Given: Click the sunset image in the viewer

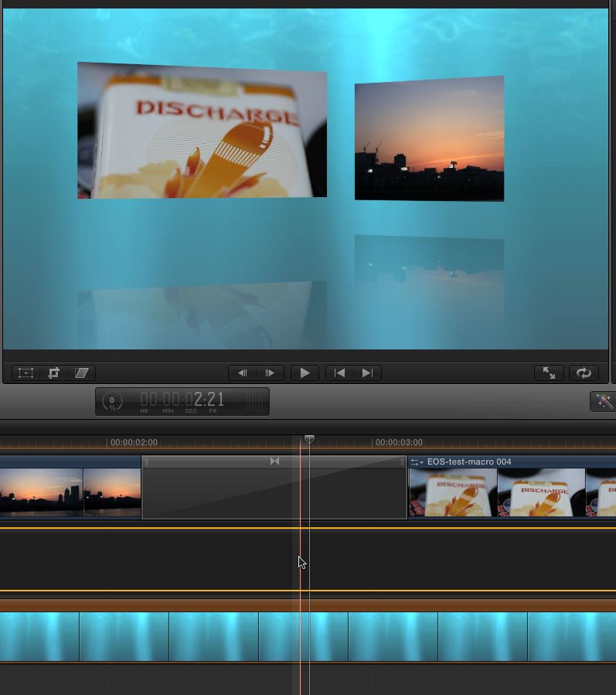Looking at the screenshot, I should tap(429, 138).
